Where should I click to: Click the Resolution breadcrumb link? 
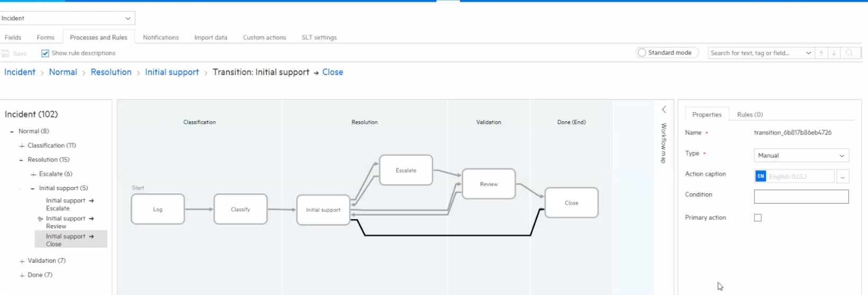(x=111, y=72)
